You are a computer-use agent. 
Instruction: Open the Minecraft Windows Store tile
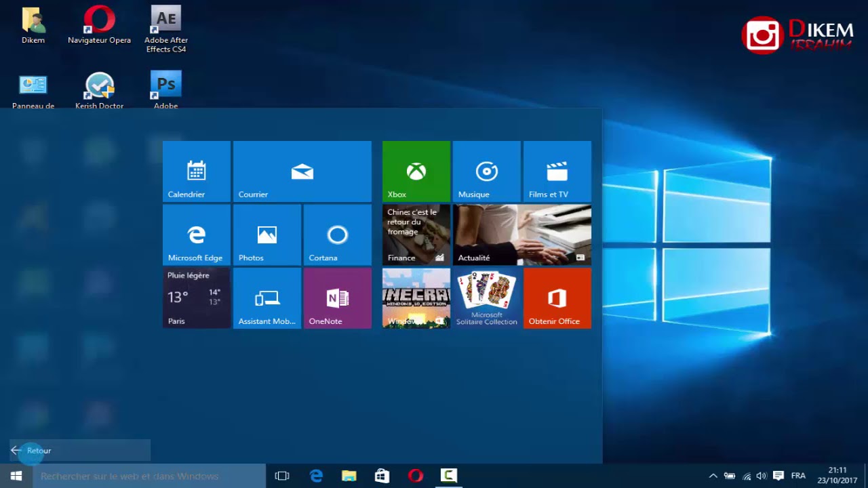(416, 298)
